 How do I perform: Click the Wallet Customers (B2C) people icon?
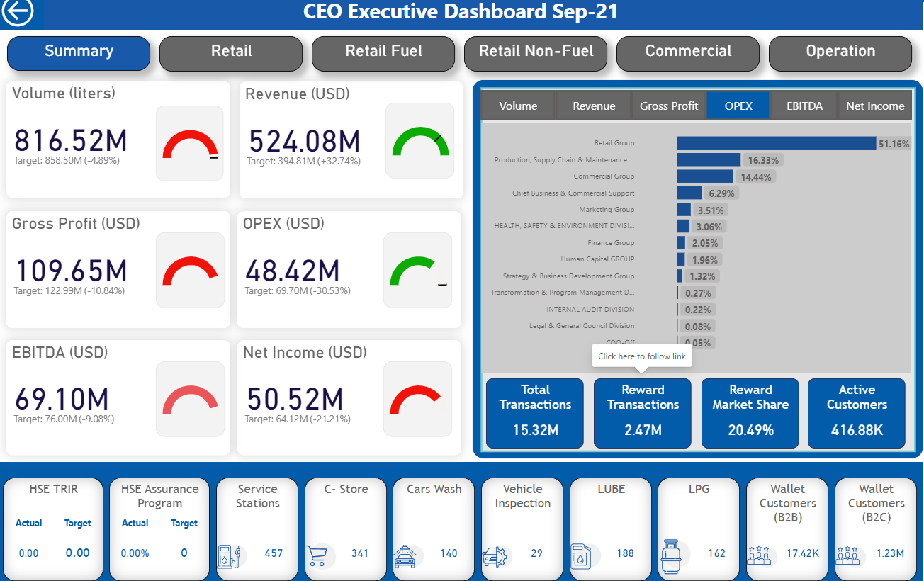pos(847,554)
